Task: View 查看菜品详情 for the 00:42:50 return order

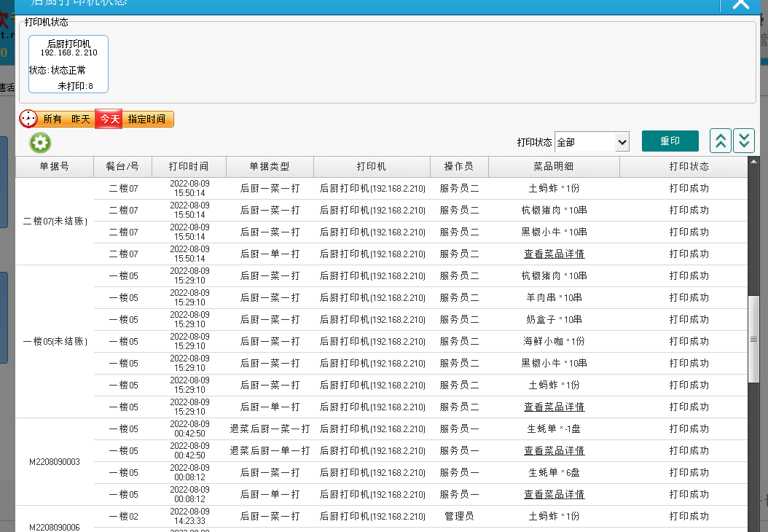Action: 554,451
